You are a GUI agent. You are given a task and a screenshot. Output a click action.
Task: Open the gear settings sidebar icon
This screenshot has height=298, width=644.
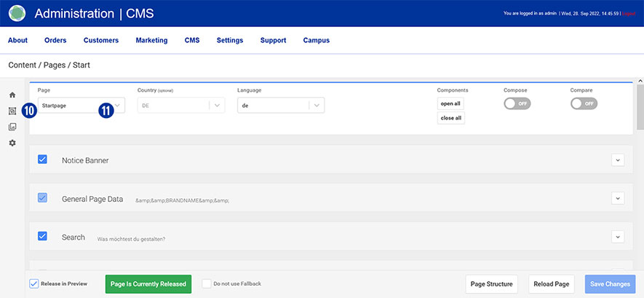pyautogui.click(x=12, y=143)
